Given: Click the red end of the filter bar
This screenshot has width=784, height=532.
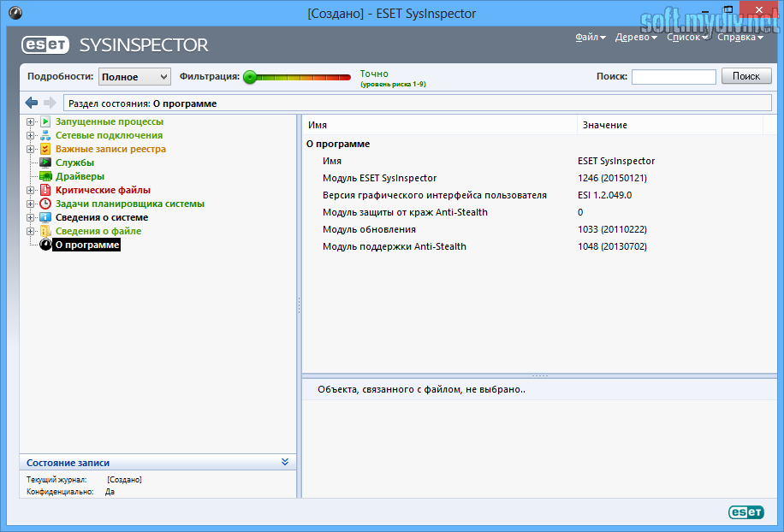Looking at the screenshot, I should point(345,77).
